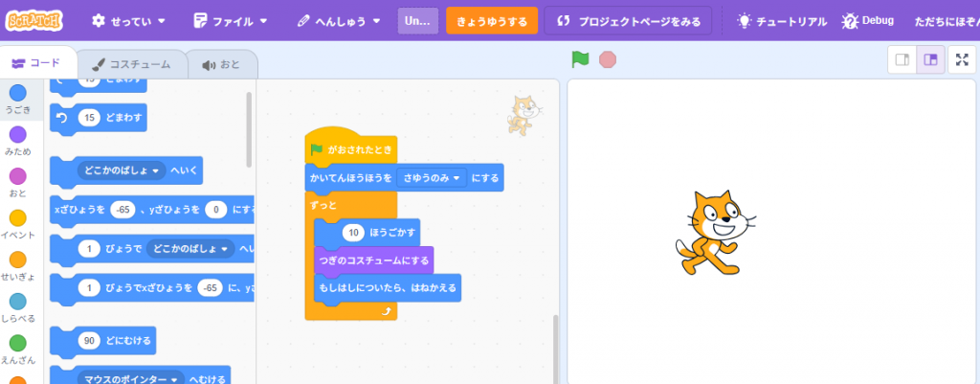Select the うごき motion category
The image size is (980, 384).
[17, 98]
